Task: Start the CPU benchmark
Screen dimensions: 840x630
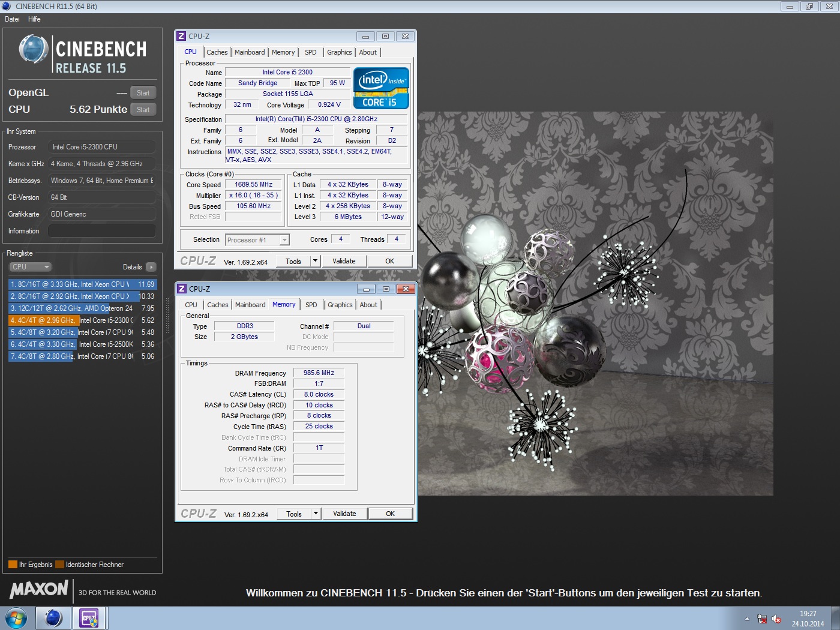Action: click(x=143, y=110)
